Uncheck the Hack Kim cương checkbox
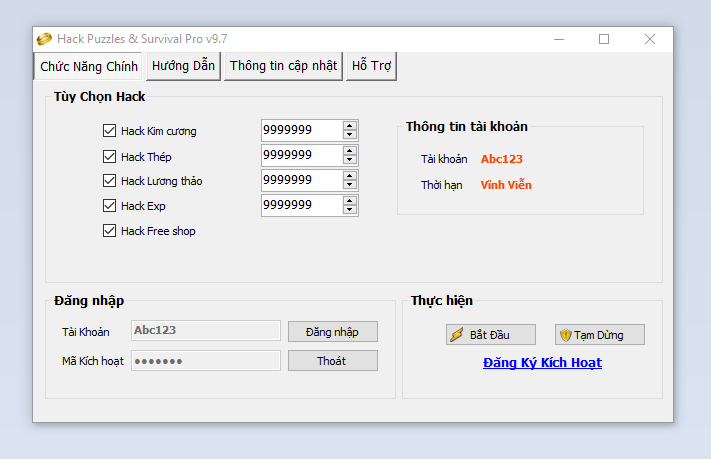711x459 pixels. [110, 131]
